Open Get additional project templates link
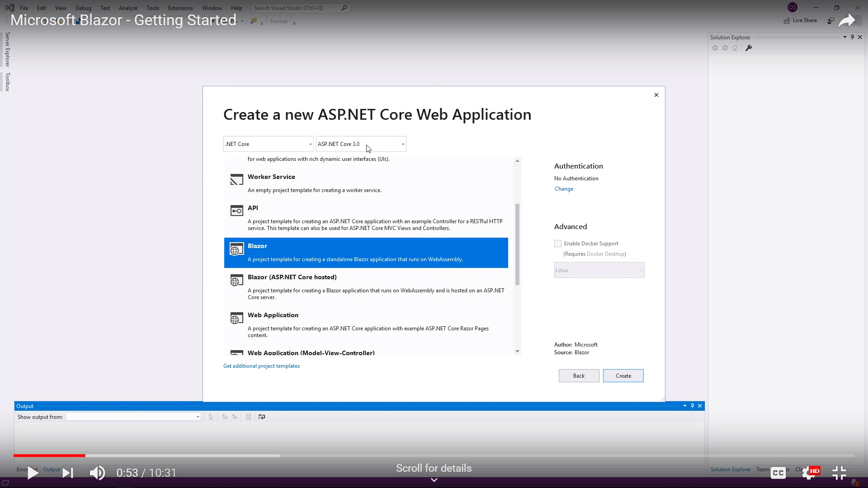Screen dimensions: 868x488 pos(261,366)
